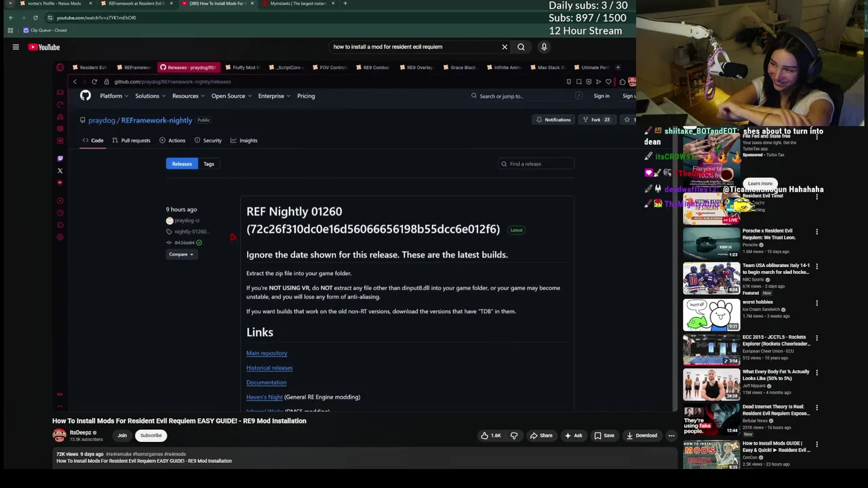Open How to Install Mods GUIDE thumbnail

[x=711, y=455]
